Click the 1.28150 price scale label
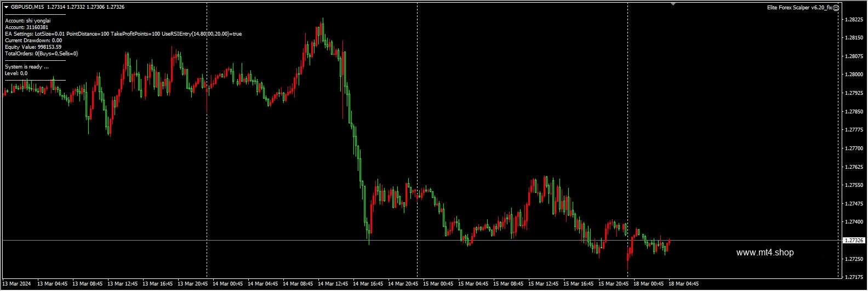This screenshot has height=291, width=868. pyautogui.click(x=854, y=38)
